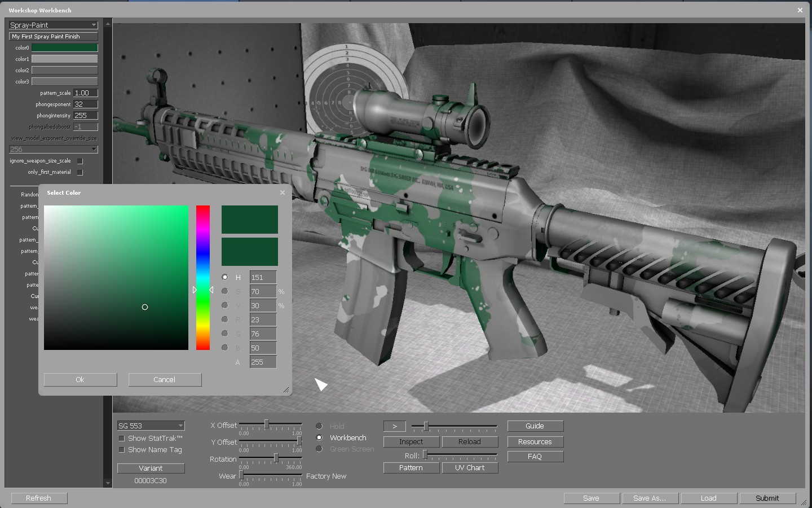
Task: Save the finish
Action: [592, 498]
